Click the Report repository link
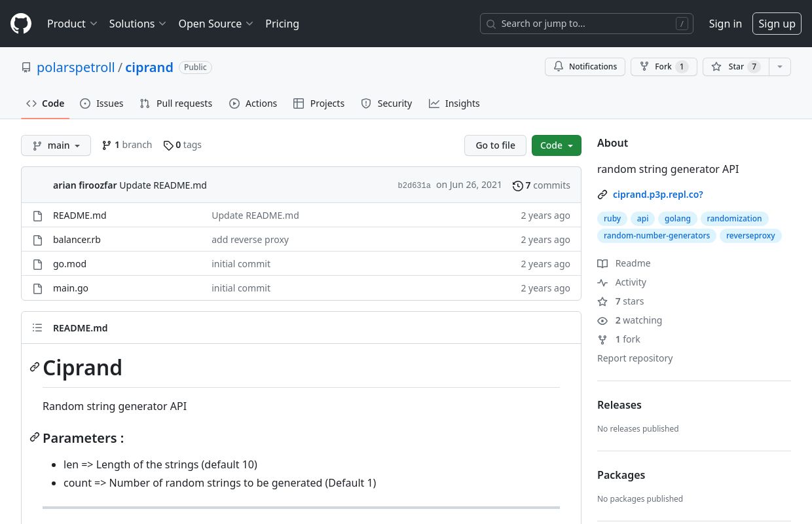 (x=635, y=358)
